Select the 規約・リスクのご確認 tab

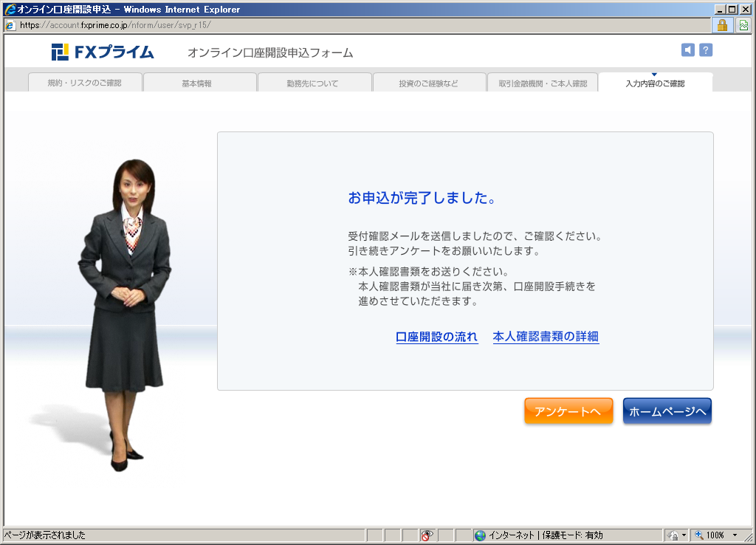(x=84, y=83)
